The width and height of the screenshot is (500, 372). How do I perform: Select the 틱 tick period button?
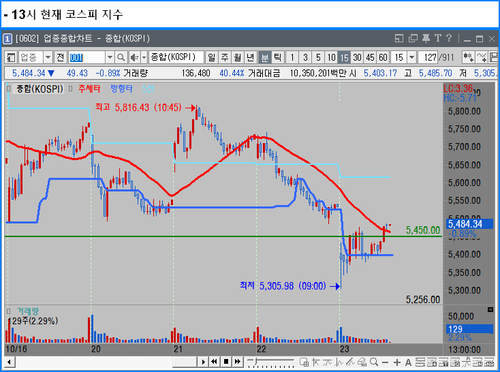tap(277, 58)
